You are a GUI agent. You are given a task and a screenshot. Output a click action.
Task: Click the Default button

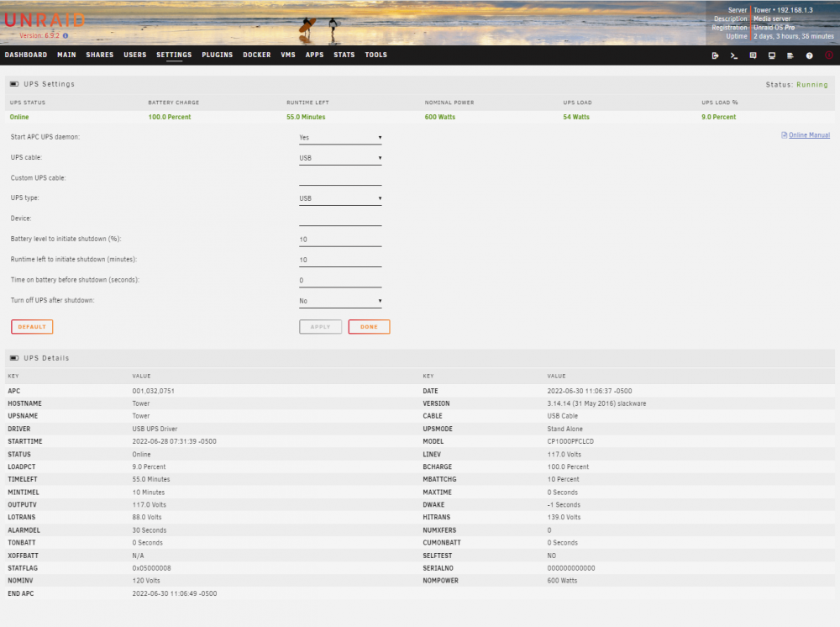[32, 327]
